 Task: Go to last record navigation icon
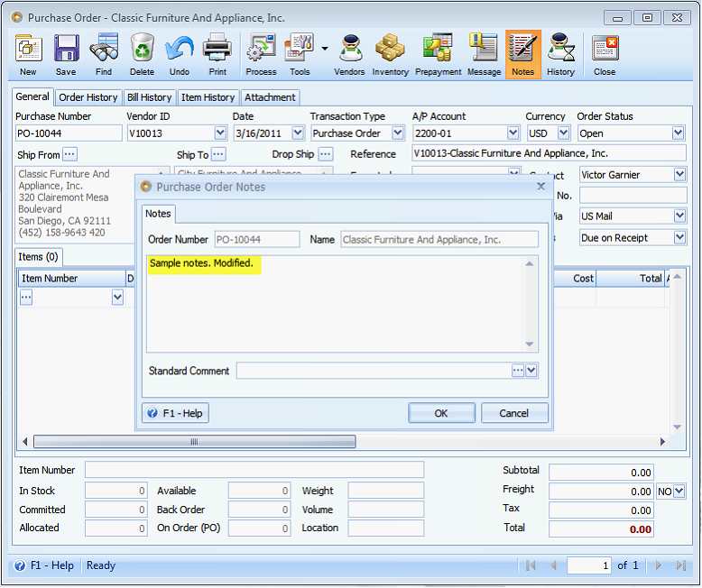point(681,565)
